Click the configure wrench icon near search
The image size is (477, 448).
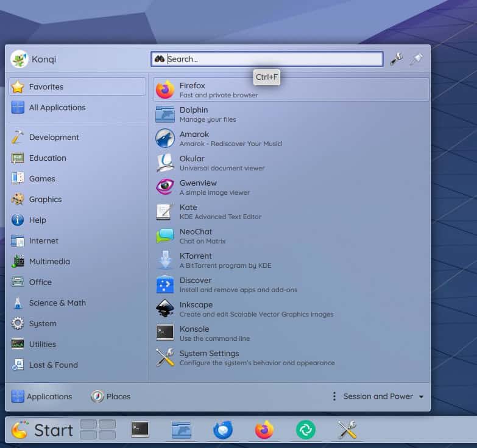(x=397, y=59)
